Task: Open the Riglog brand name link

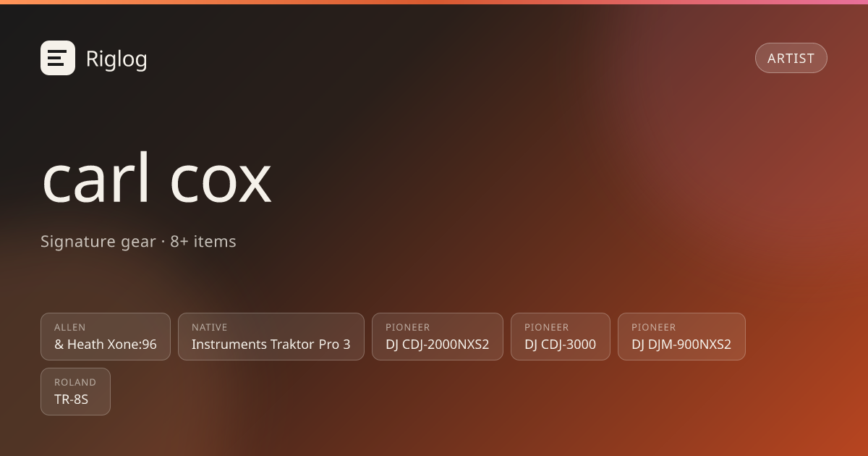Action: pos(116,59)
